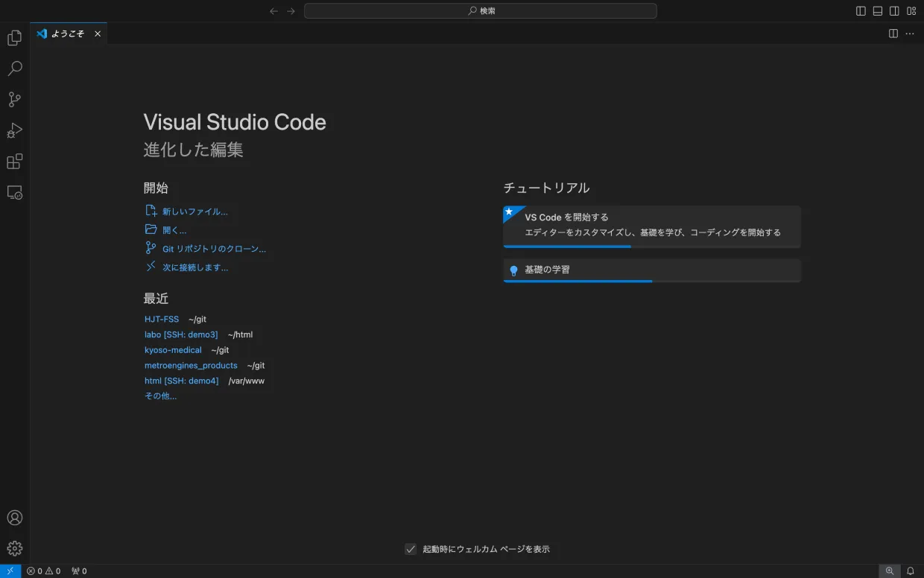
Task: Click the 進化した編集 subtitle
Action: click(x=193, y=150)
